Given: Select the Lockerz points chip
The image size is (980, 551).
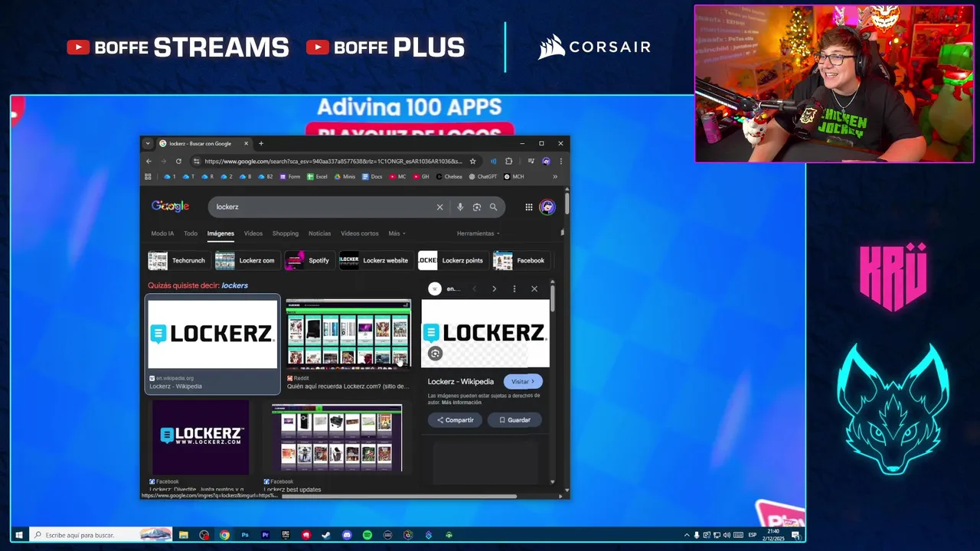Looking at the screenshot, I should [x=452, y=260].
